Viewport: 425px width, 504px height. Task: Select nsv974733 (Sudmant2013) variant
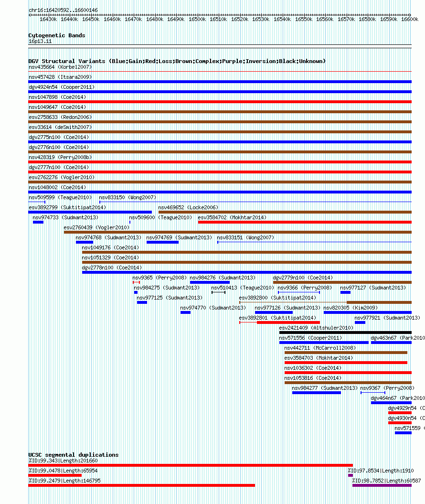[65, 217]
